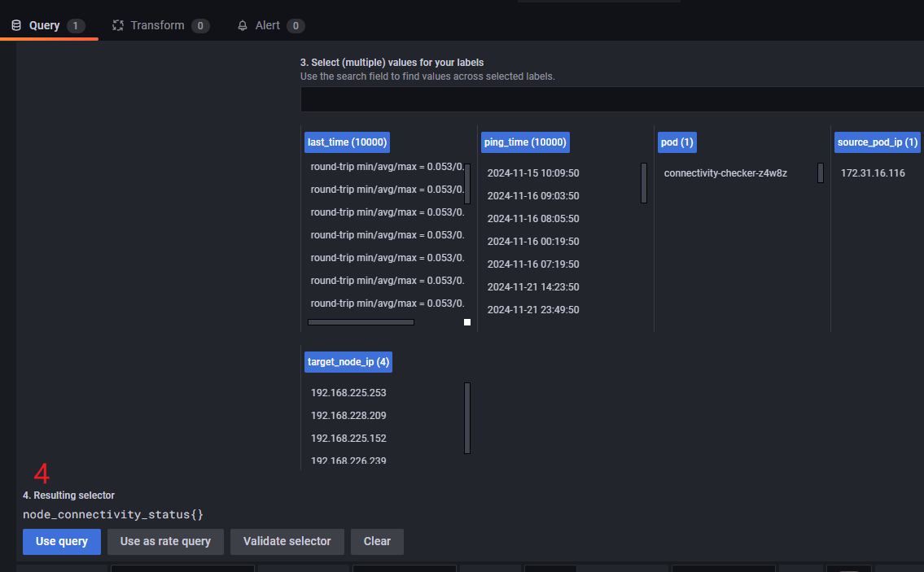Image resolution: width=924 pixels, height=572 pixels.
Task: Select ping_time value 2024-11-21 23:49:50
Action: pos(532,310)
